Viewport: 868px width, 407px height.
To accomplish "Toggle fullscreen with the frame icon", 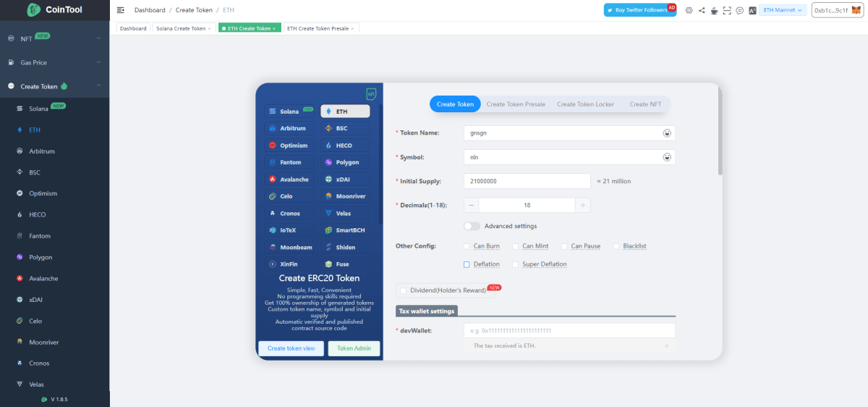I will click(x=727, y=10).
